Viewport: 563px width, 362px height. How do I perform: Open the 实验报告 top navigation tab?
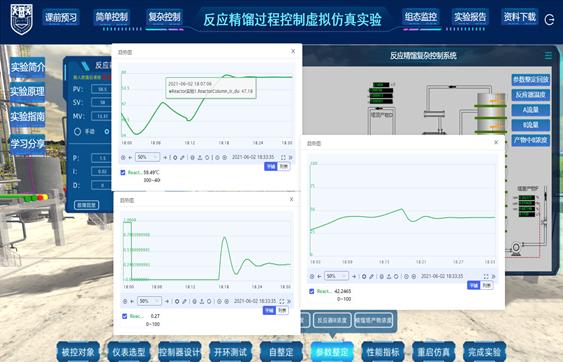[470, 17]
